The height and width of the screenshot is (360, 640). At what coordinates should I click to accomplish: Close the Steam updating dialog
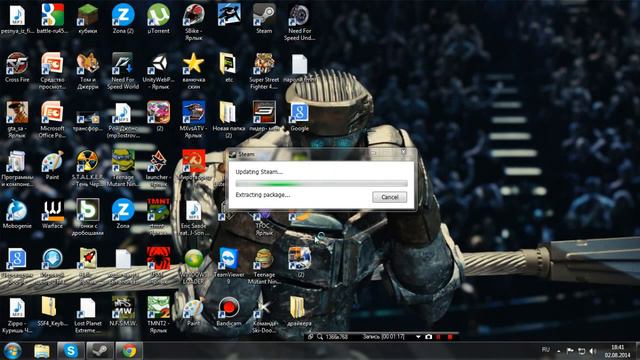[403, 152]
